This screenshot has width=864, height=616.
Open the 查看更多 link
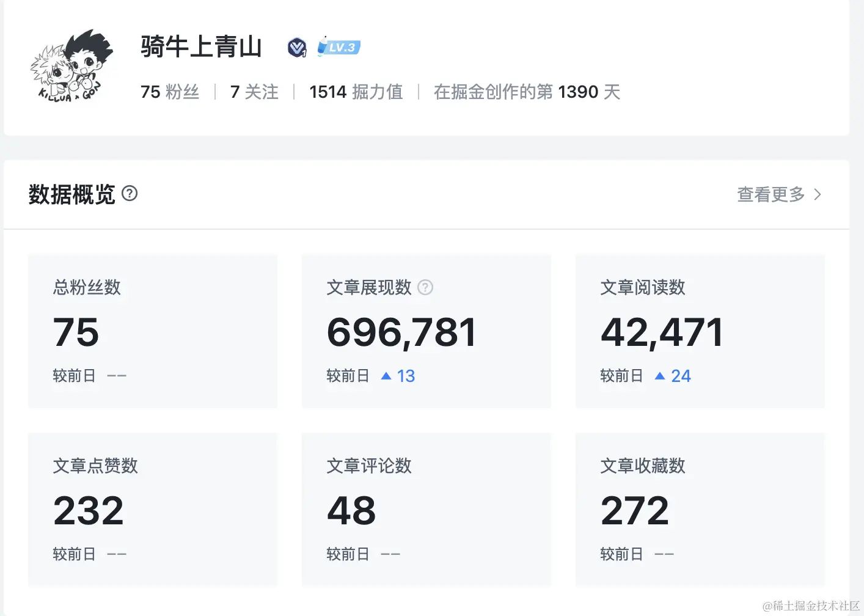coord(771,194)
